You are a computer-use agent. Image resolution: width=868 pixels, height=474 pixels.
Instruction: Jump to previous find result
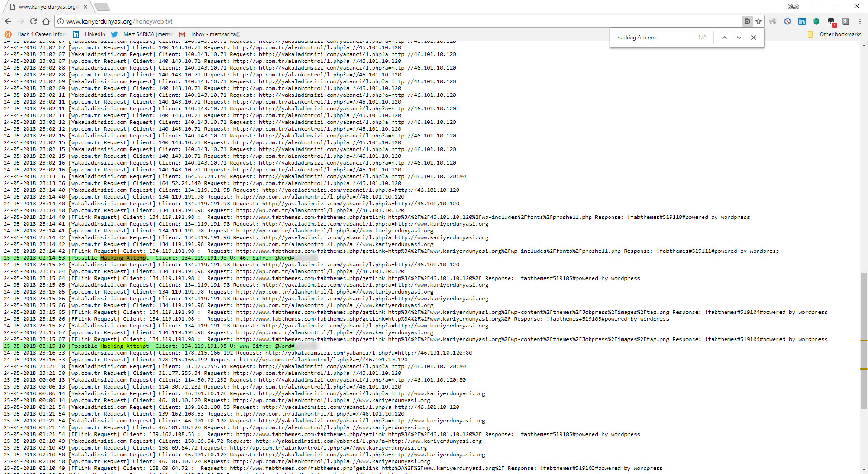pos(725,38)
